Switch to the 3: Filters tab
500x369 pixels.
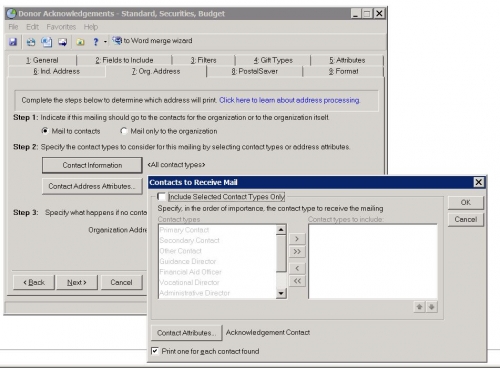point(204,60)
